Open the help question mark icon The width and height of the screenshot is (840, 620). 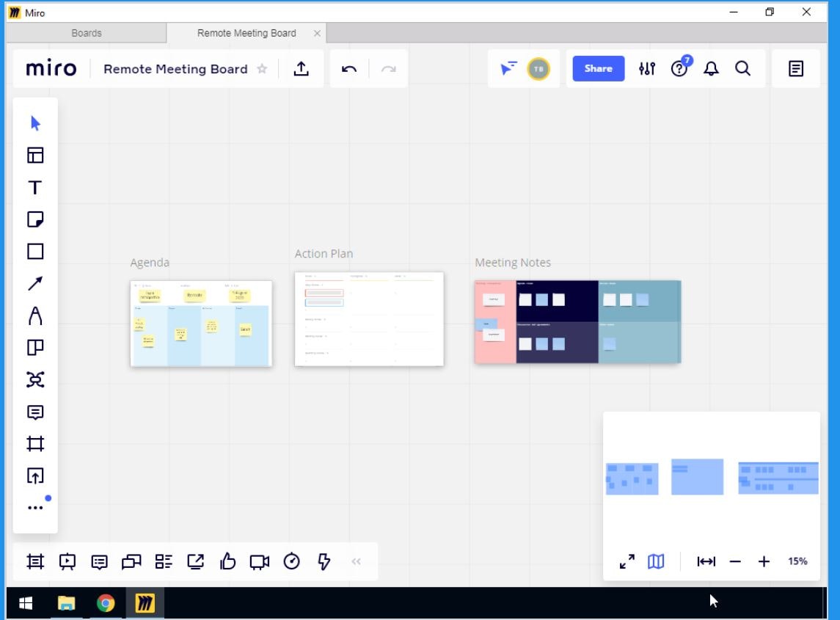pyautogui.click(x=679, y=68)
